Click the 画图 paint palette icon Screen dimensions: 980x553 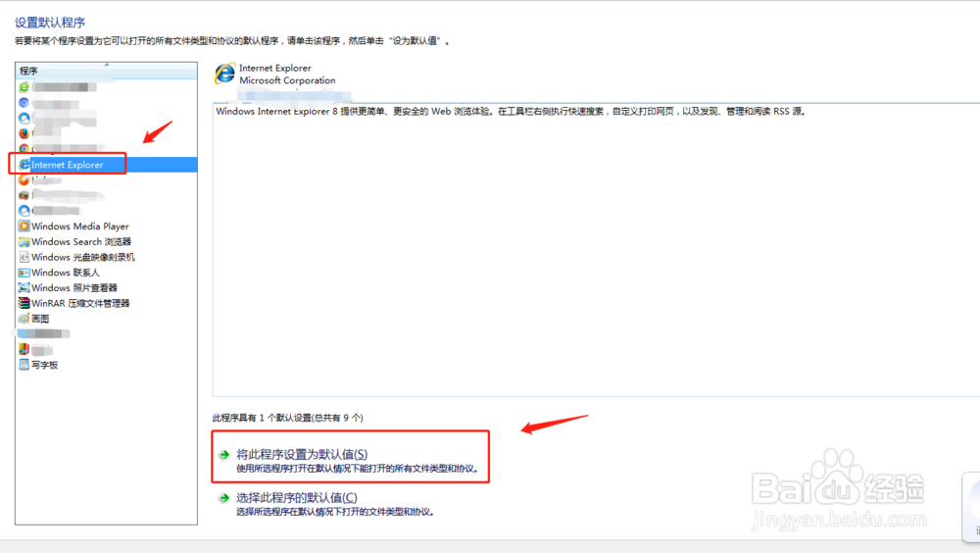[x=24, y=319]
